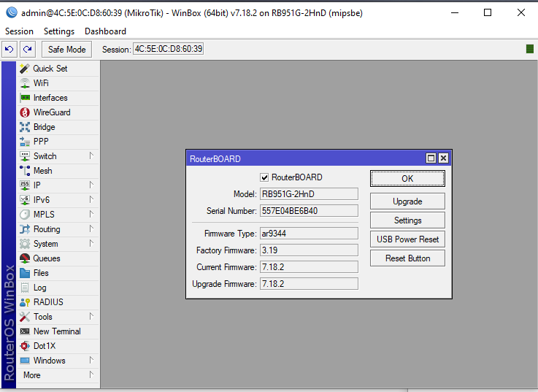538x392 pixels.
Task: Toggle Safe Mode
Action: (66, 50)
